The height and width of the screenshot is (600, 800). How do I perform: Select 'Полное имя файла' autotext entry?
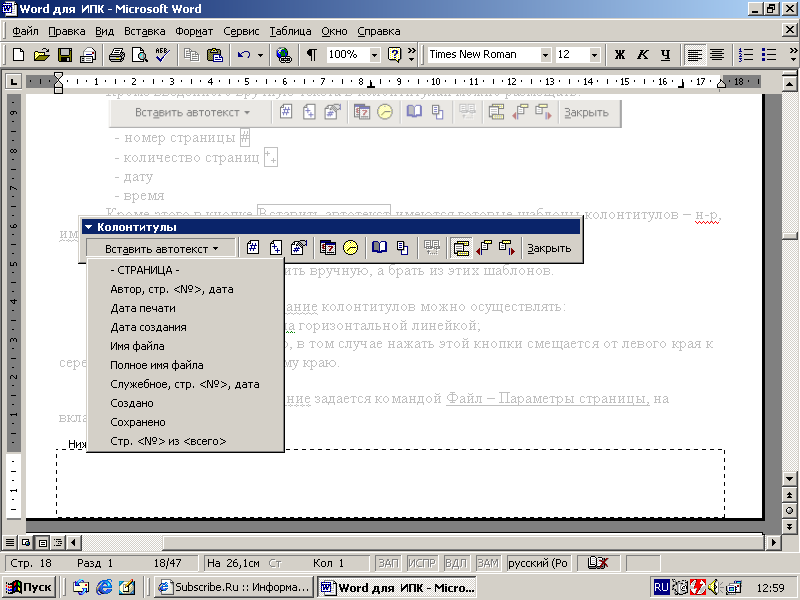coord(186,365)
